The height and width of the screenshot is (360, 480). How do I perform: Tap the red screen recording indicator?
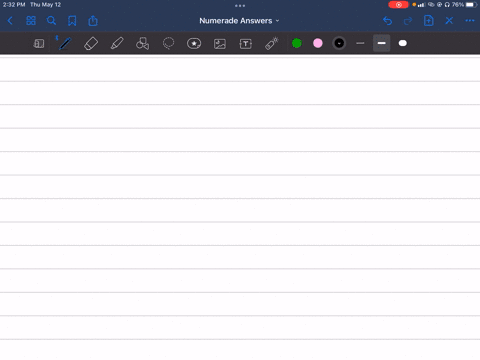[x=398, y=5]
